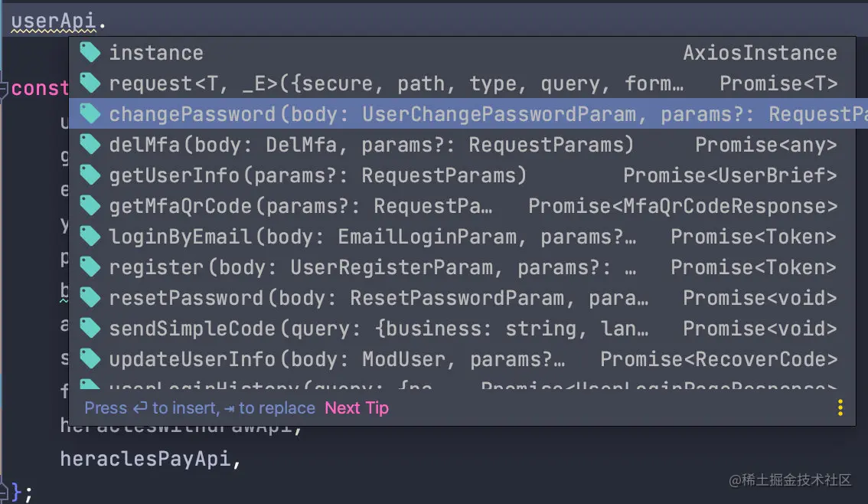Open the completion popup options menu (three dots)
The width and height of the screenshot is (868, 504).
[x=840, y=407]
